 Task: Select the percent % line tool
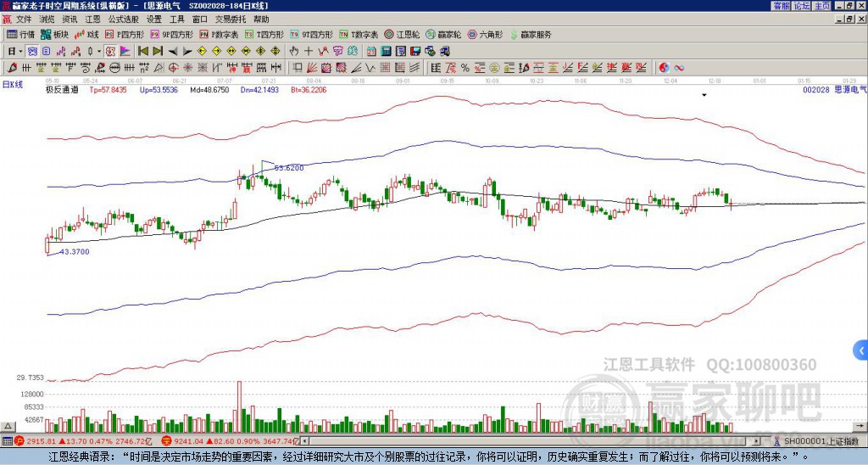tap(465, 68)
